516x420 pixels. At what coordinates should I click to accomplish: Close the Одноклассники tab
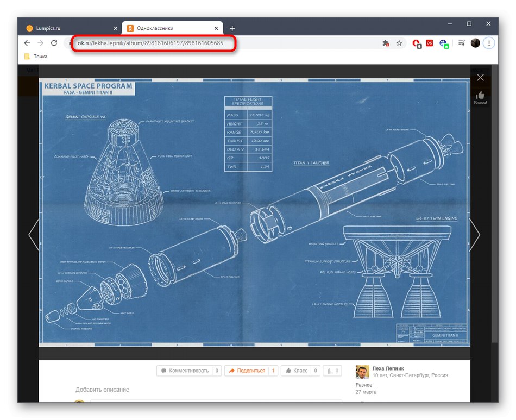(x=216, y=28)
